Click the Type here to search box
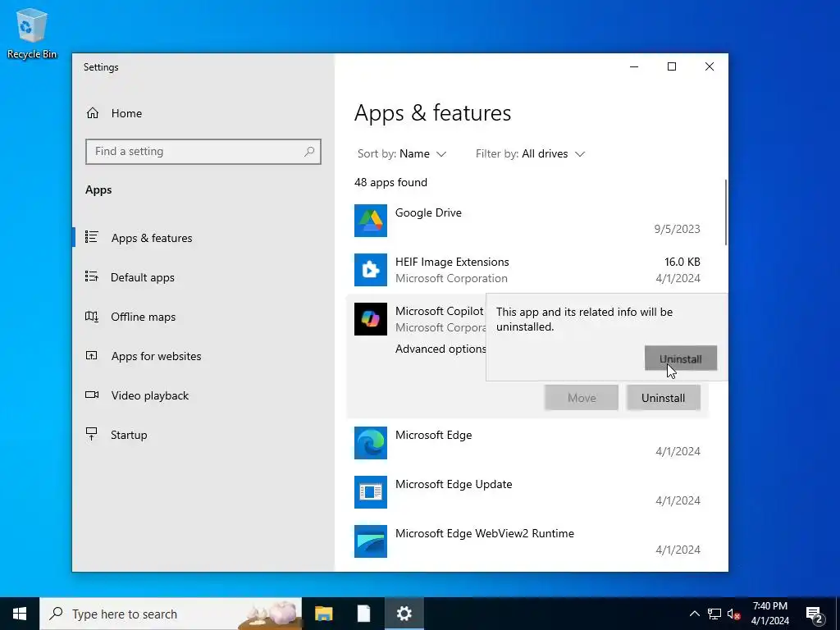 [x=171, y=614]
